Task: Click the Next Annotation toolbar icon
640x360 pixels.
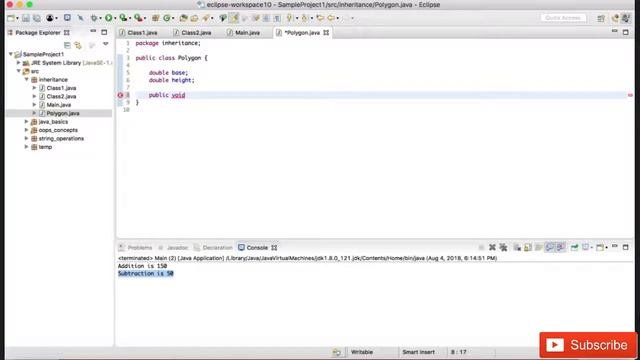Action: tap(289, 18)
